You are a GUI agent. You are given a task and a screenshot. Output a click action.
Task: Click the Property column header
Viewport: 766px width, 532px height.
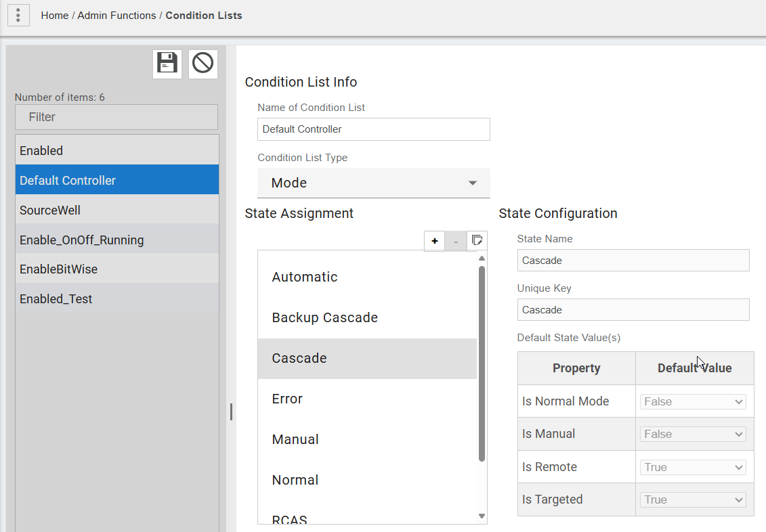[x=576, y=368]
